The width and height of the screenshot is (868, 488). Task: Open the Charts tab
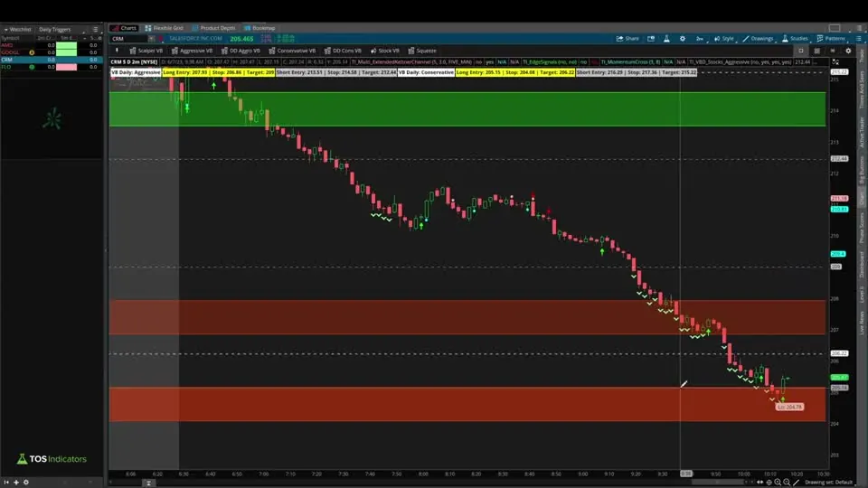pos(124,28)
